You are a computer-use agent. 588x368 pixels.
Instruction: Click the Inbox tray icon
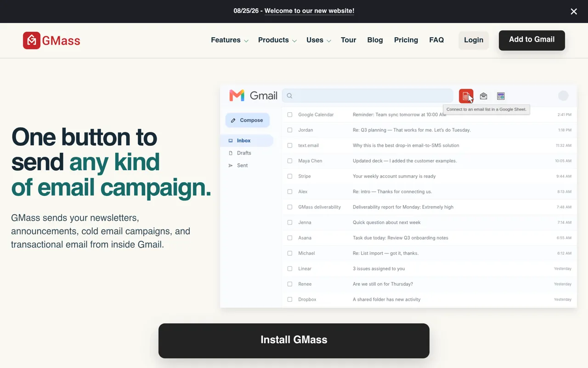point(231,141)
